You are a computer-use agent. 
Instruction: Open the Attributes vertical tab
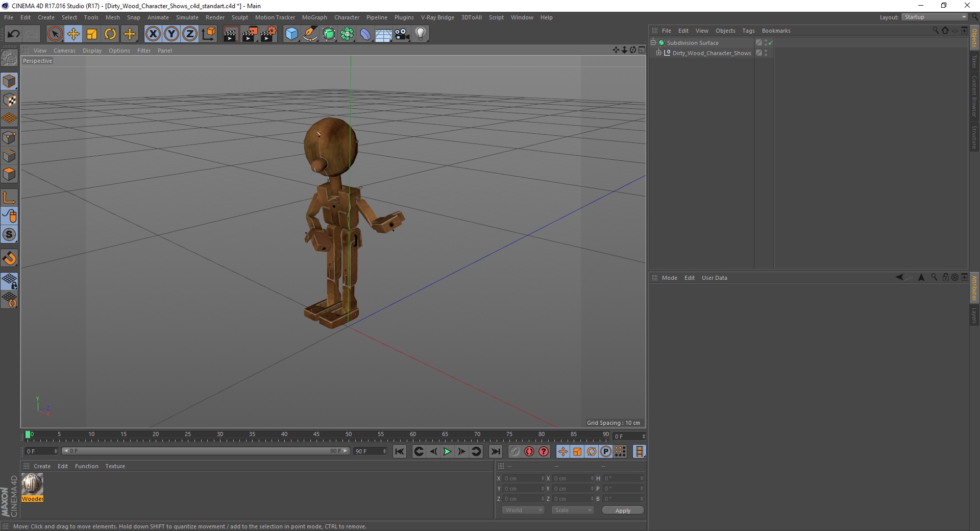click(974, 288)
